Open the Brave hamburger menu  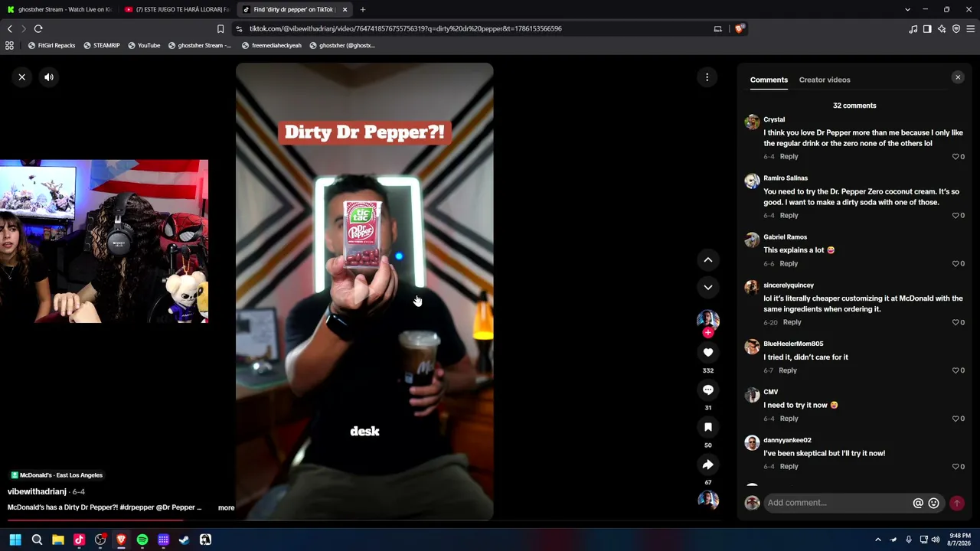971,29
